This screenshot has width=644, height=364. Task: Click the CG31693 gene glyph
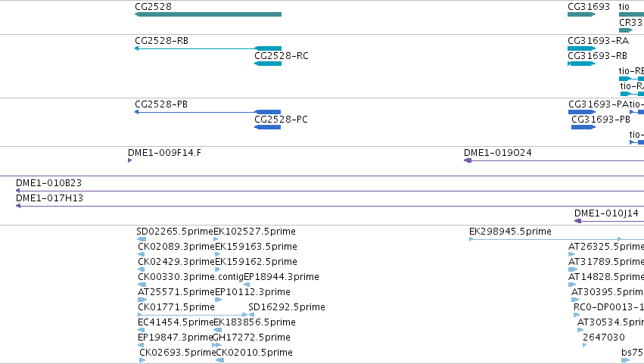pos(582,14)
